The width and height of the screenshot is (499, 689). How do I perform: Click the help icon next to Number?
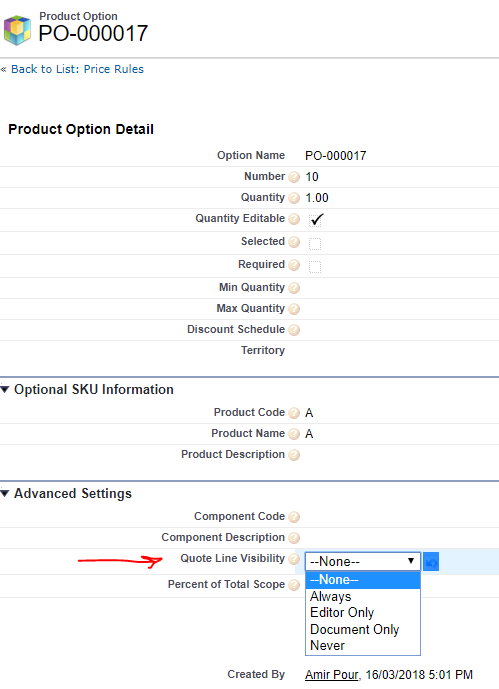[294, 177]
